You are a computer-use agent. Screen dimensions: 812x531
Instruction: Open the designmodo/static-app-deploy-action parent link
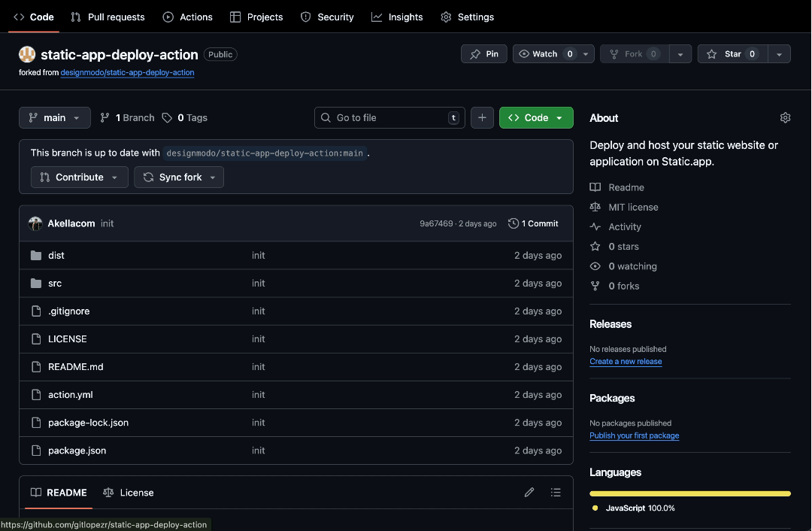pyautogui.click(x=127, y=72)
